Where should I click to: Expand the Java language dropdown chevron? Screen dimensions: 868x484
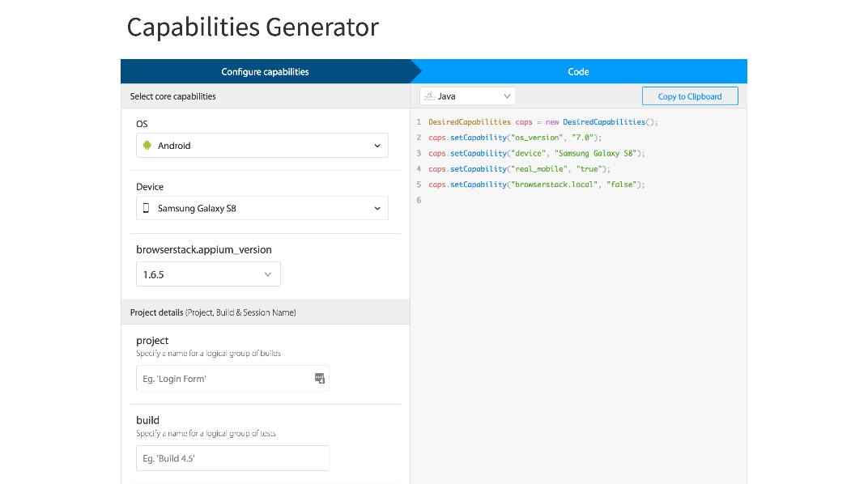tap(507, 96)
